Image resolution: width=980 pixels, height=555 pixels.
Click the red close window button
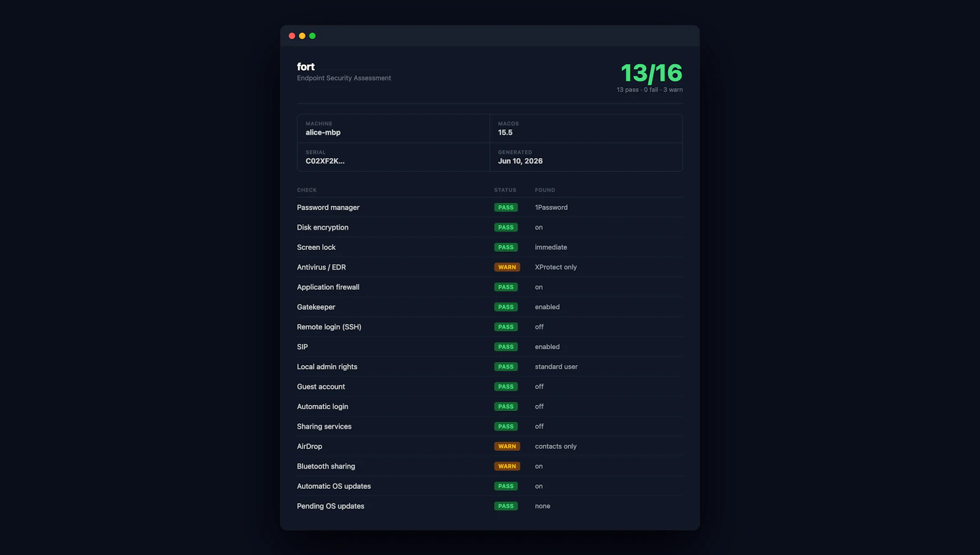(292, 36)
